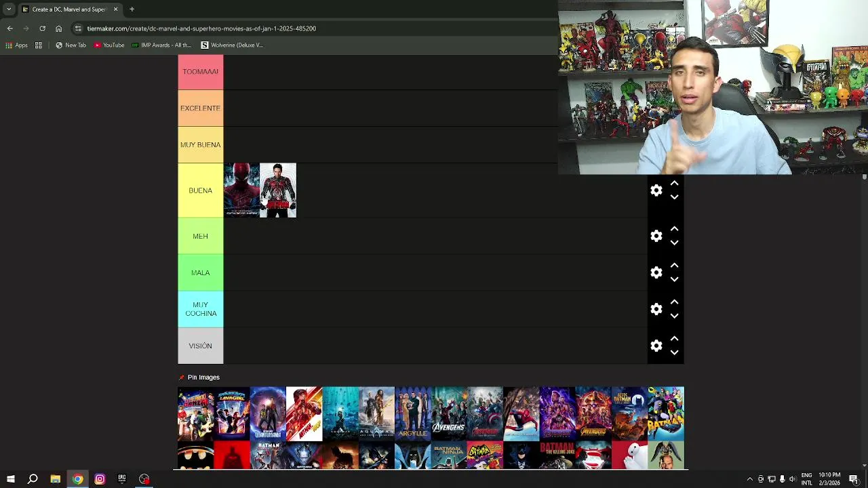
Task: Move MUY COCHINA tier up with arrow
Action: tap(674, 302)
